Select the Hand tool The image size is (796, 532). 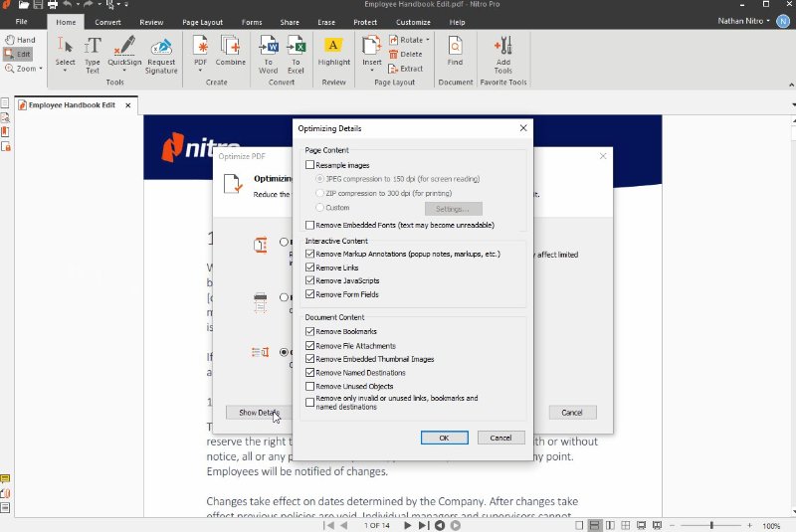20,40
